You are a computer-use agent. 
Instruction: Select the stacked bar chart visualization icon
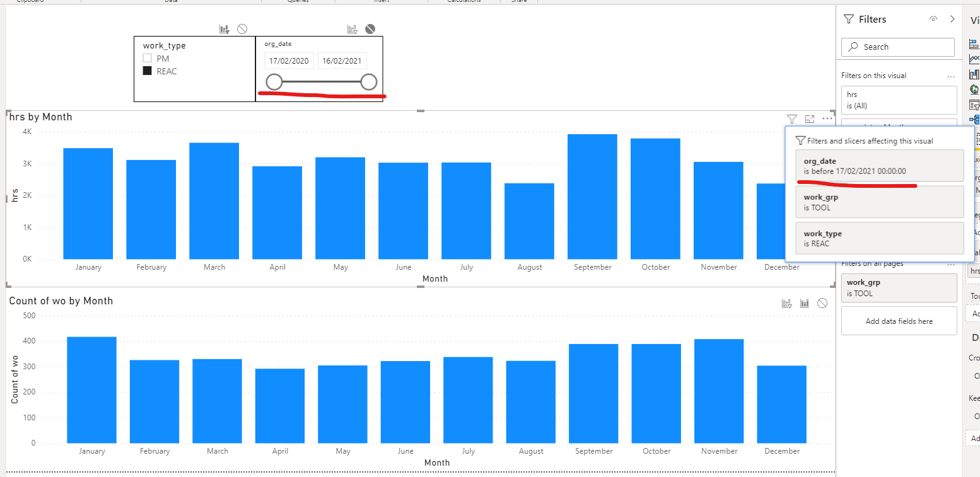tap(975, 44)
